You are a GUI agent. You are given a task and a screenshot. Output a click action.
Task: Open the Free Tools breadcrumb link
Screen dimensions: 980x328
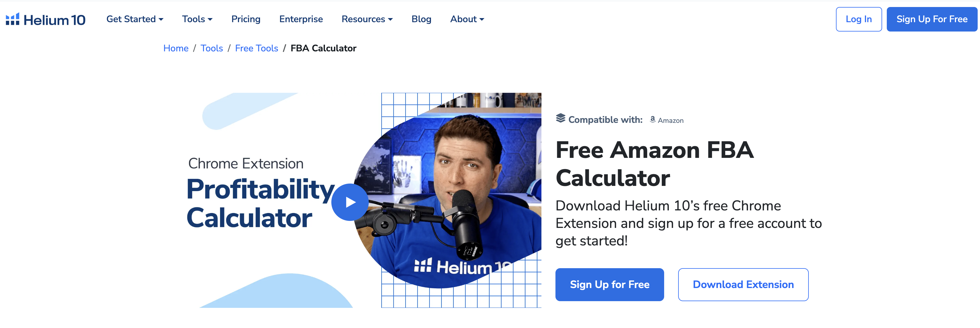click(257, 48)
